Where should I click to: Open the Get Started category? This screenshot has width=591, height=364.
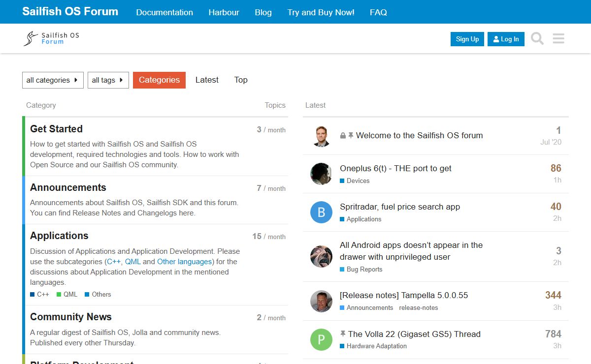[56, 129]
